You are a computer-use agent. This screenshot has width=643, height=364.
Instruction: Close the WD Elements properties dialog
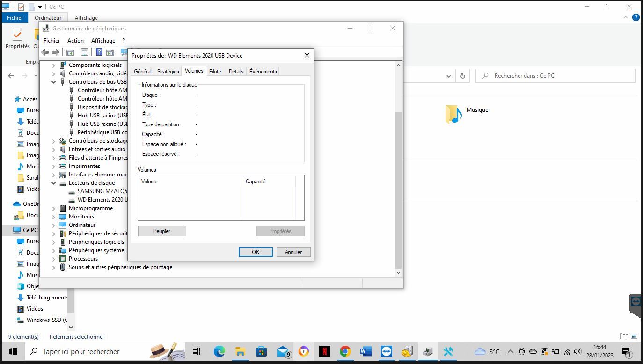307,55
